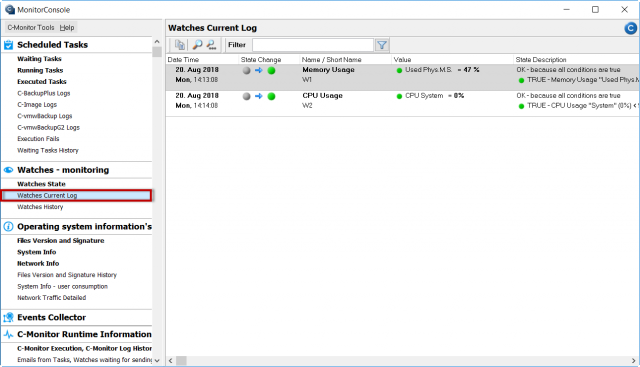Viewport: 640px width, 367px height.
Task: Open Network Info
Action: (38, 264)
